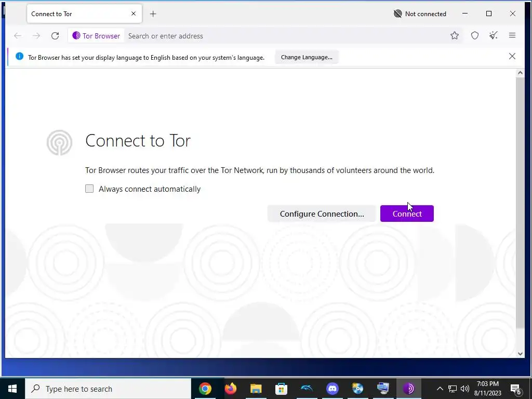Click the vertical scrollbar thumb

click(520, 203)
